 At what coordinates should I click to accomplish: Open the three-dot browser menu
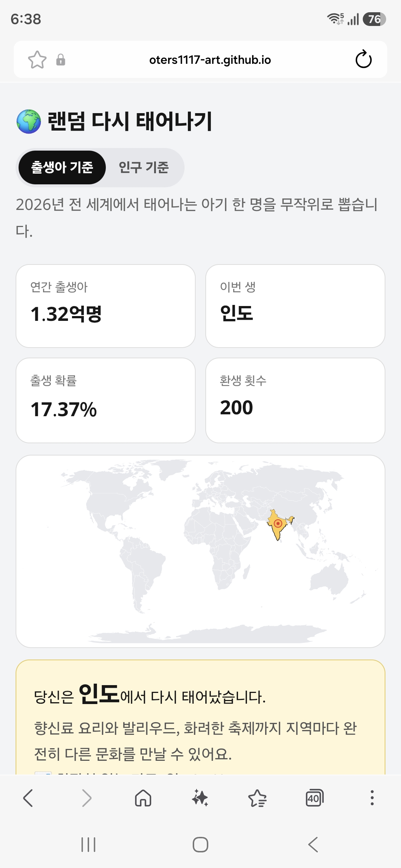(x=372, y=798)
